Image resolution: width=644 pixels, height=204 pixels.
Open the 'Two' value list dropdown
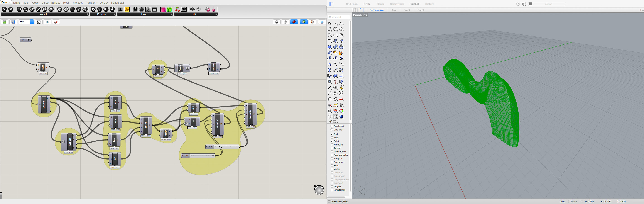tap(29, 40)
